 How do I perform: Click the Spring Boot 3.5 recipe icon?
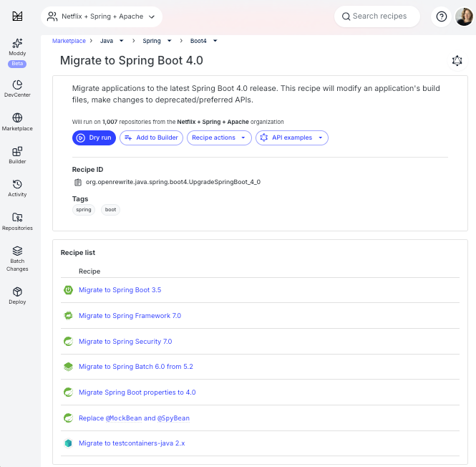(68, 290)
